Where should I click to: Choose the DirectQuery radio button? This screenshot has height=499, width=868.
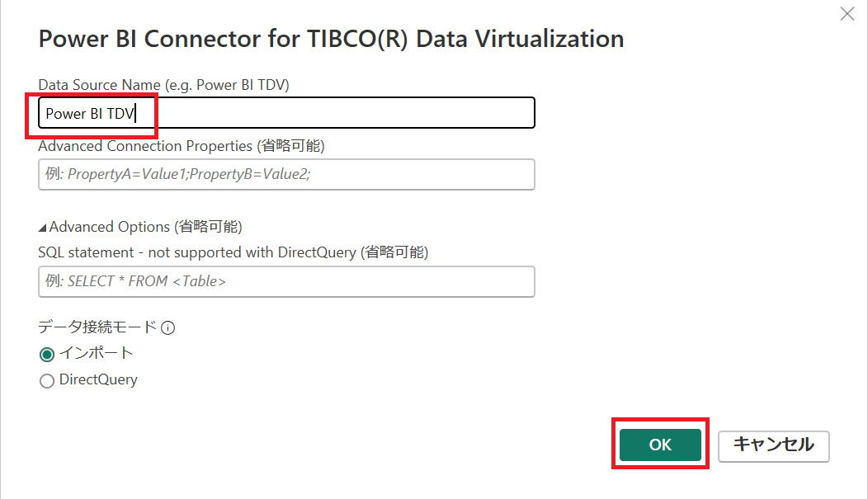[47, 380]
